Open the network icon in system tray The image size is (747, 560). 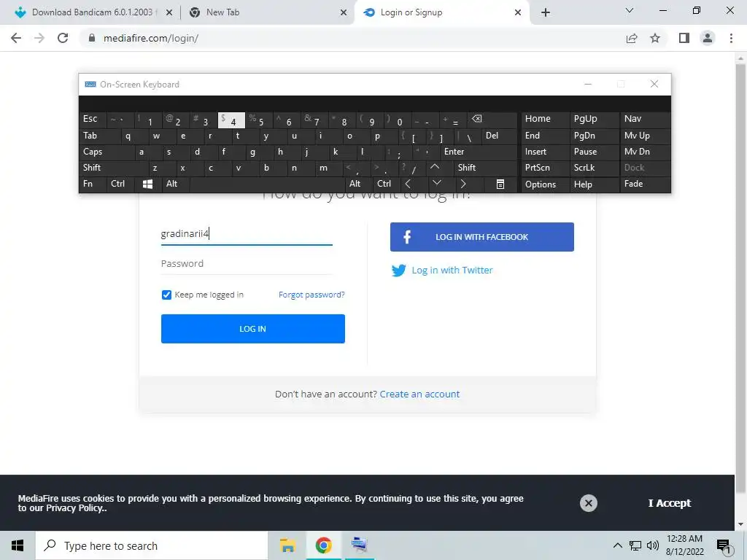point(635,545)
